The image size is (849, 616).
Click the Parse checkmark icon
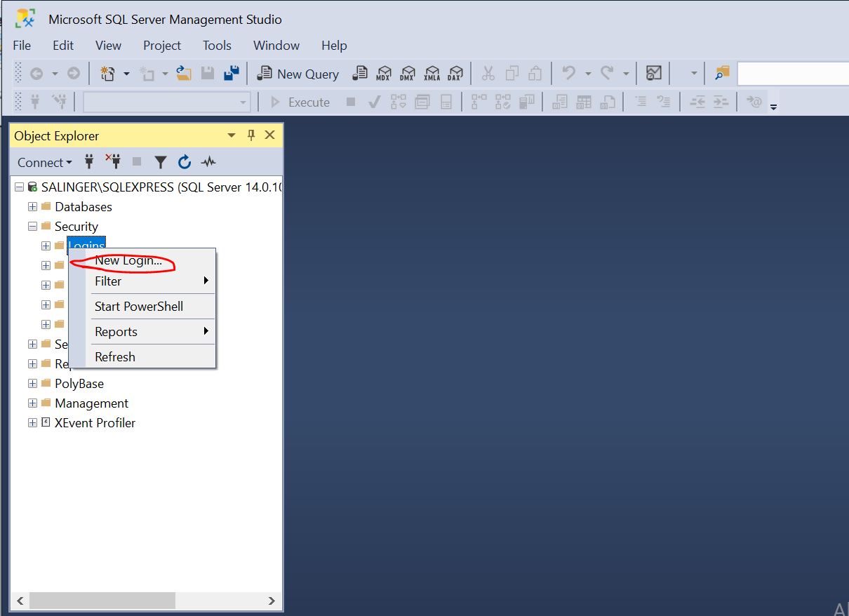click(375, 102)
